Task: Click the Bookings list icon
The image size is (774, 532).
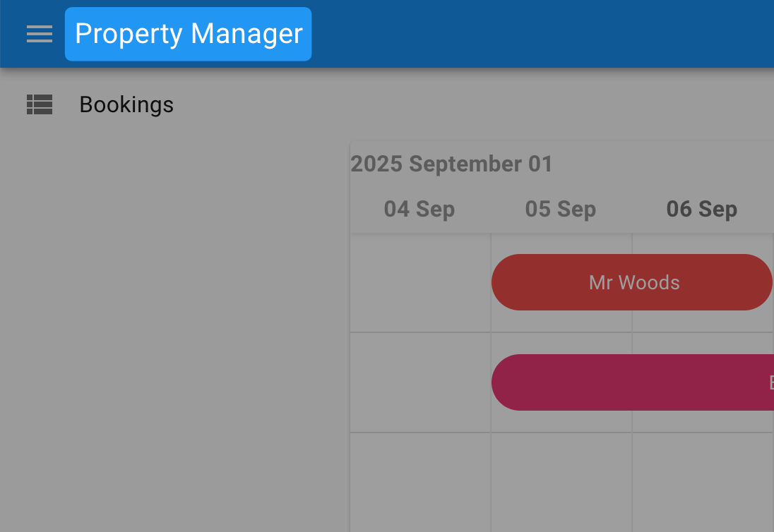Action: pos(40,104)
